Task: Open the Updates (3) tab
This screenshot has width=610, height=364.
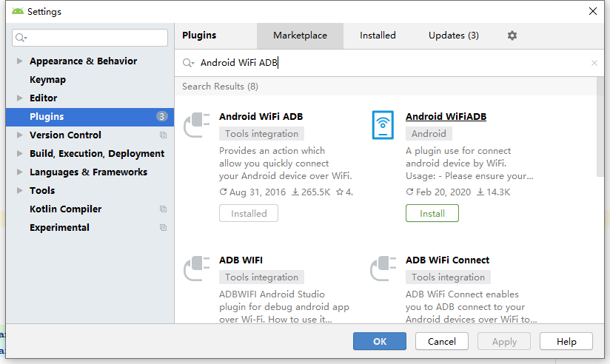Action: click(x=454, y=36)
